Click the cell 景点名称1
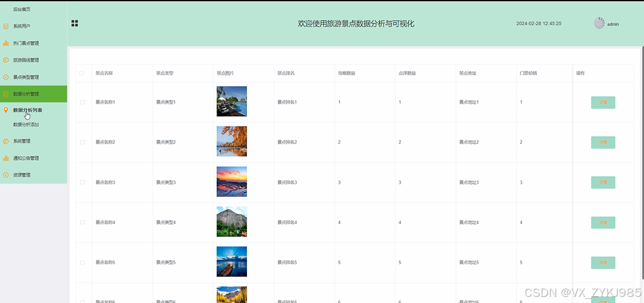The height and width of the screenshot is (303, 644). pyautogui.click(x=106, y=102)
